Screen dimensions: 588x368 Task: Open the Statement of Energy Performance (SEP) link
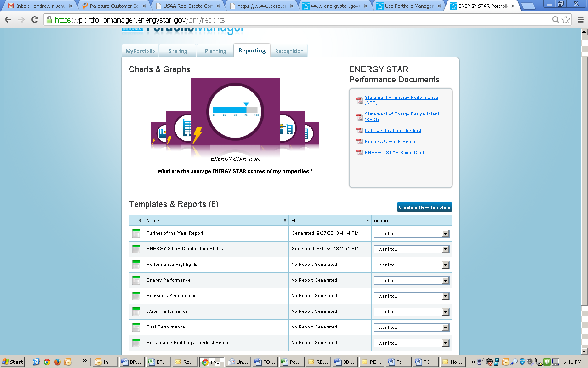[401, 100]
